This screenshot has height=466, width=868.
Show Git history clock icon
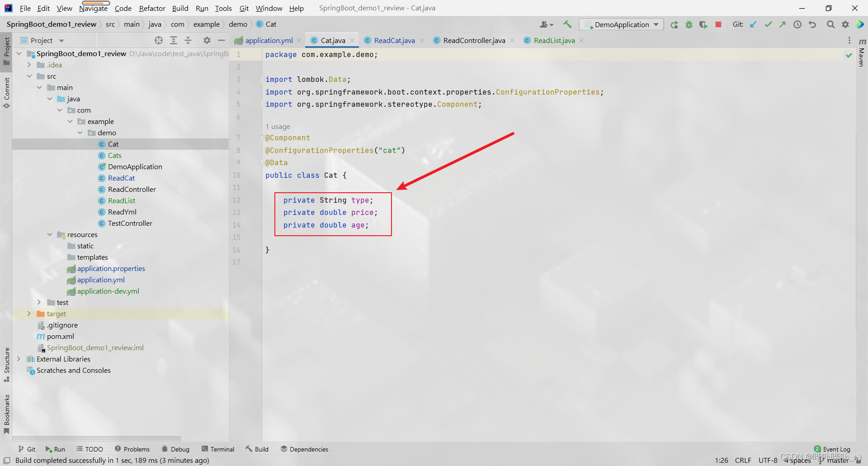coord(797,24)
